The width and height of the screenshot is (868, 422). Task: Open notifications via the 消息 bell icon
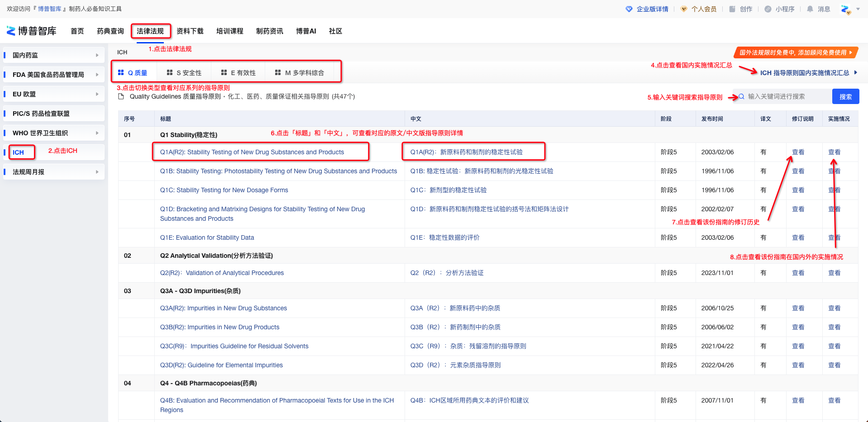[810, 9]
